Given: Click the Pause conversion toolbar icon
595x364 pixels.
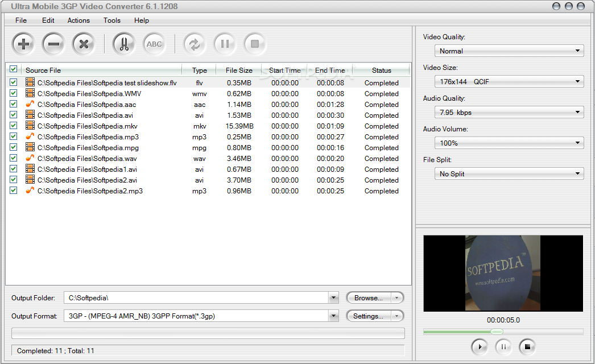Looking at the screenshot, I should coord(225,44).
